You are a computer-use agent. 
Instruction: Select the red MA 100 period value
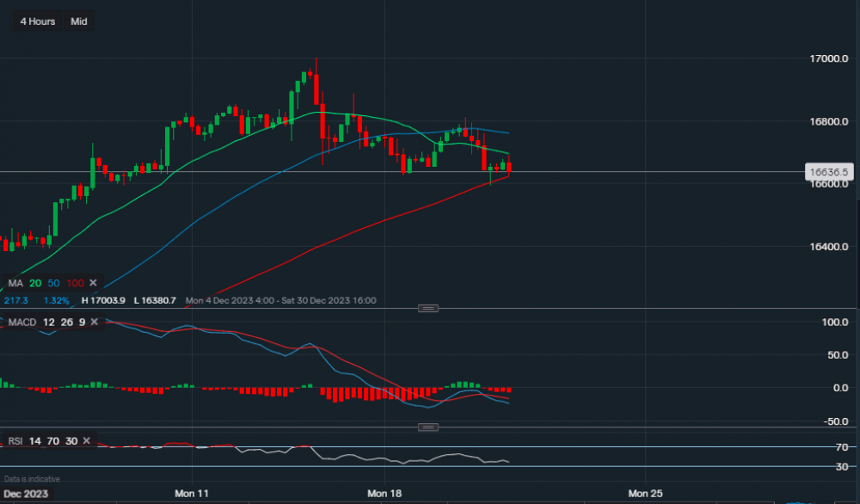coord(76,282)
